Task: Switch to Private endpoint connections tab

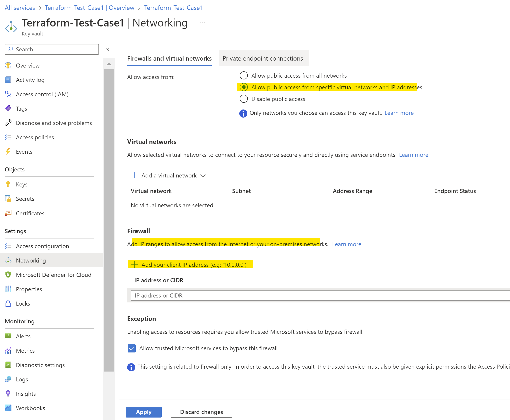Action: point(263,58)
